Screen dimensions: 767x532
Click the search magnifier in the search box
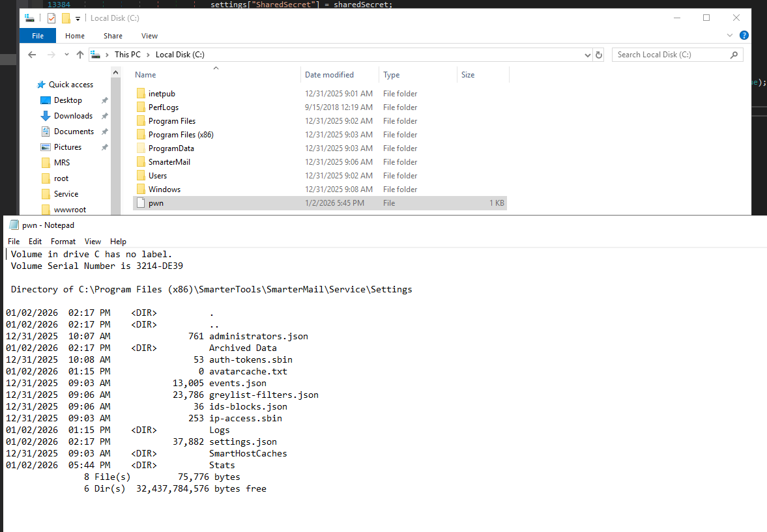[x=734, y=55]
